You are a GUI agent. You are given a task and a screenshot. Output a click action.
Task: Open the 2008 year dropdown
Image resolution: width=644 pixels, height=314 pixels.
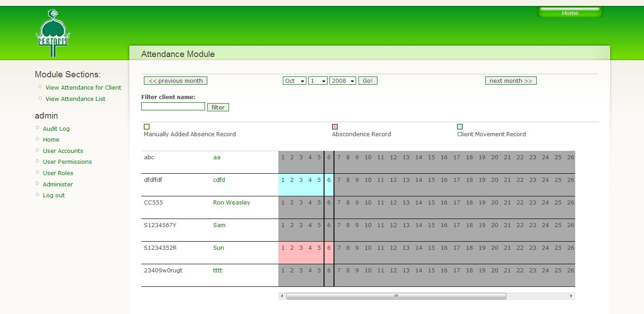343,81
